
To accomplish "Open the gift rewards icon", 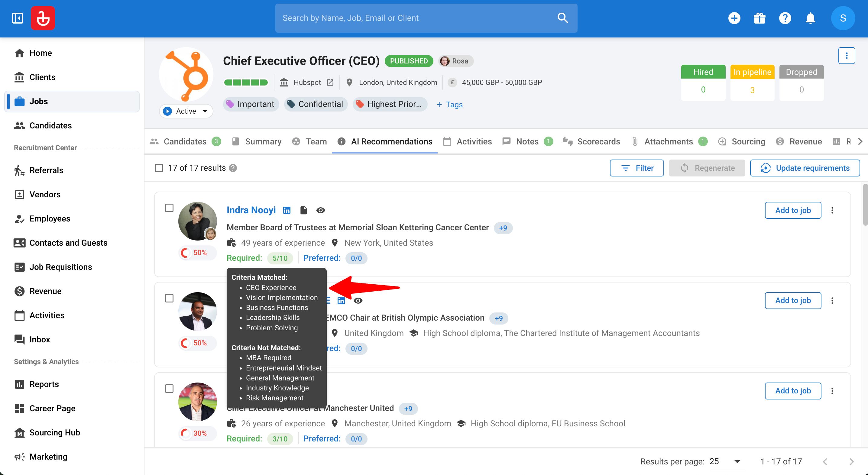I will pyautogui.click(x=759, y=18).
